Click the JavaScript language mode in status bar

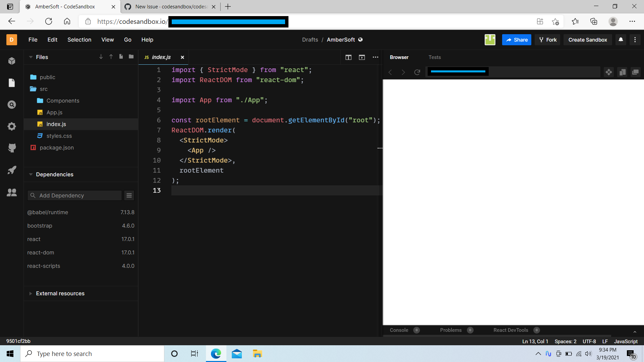[x=626, y=341]
